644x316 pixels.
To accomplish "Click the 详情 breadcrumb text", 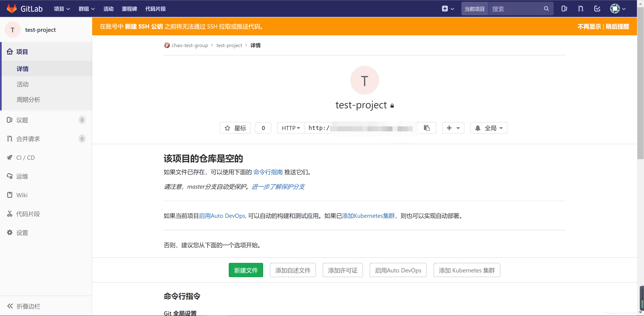I will [x=255, y=45].
